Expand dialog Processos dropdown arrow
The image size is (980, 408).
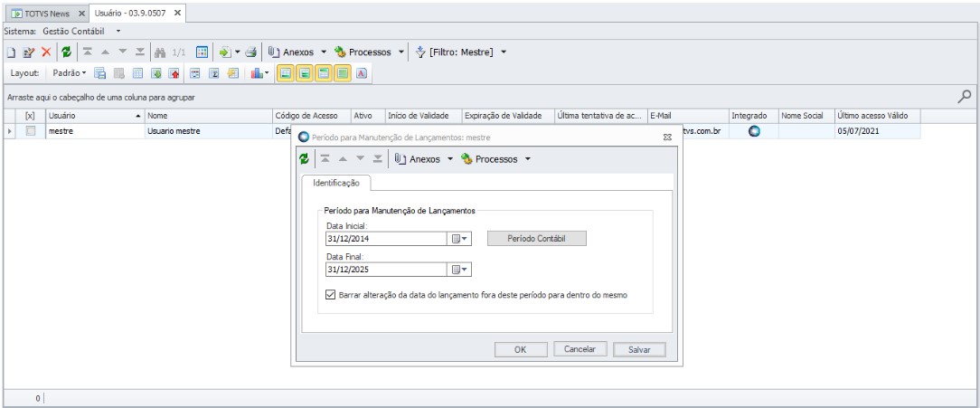[527, 159]
